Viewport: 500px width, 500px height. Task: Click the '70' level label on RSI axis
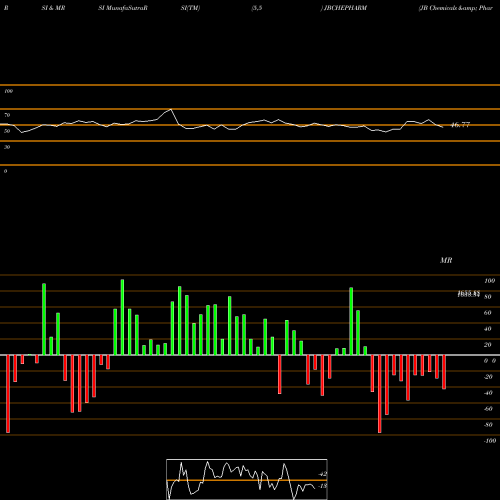pyautogui.click(x=7, y=115)
